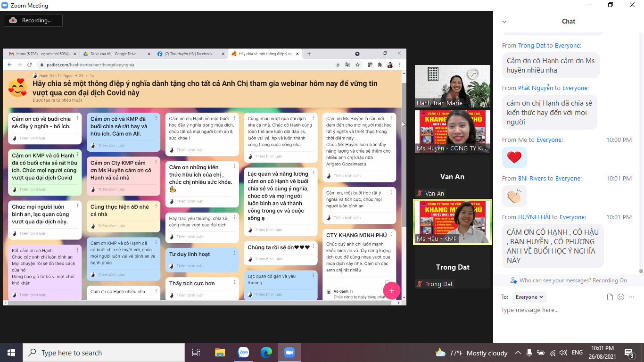644x362 pixels.
Task: Open the emoji picker in chat
Action: click(x=621, y=297)
